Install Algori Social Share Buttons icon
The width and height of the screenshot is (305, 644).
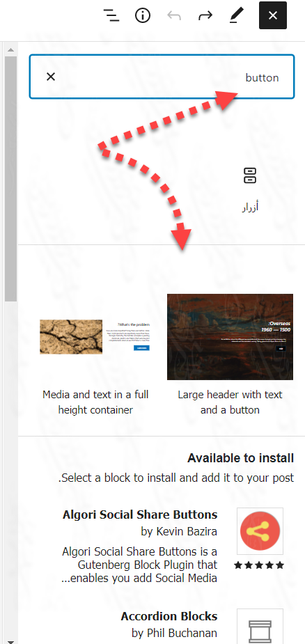click(x=260, y=531)
